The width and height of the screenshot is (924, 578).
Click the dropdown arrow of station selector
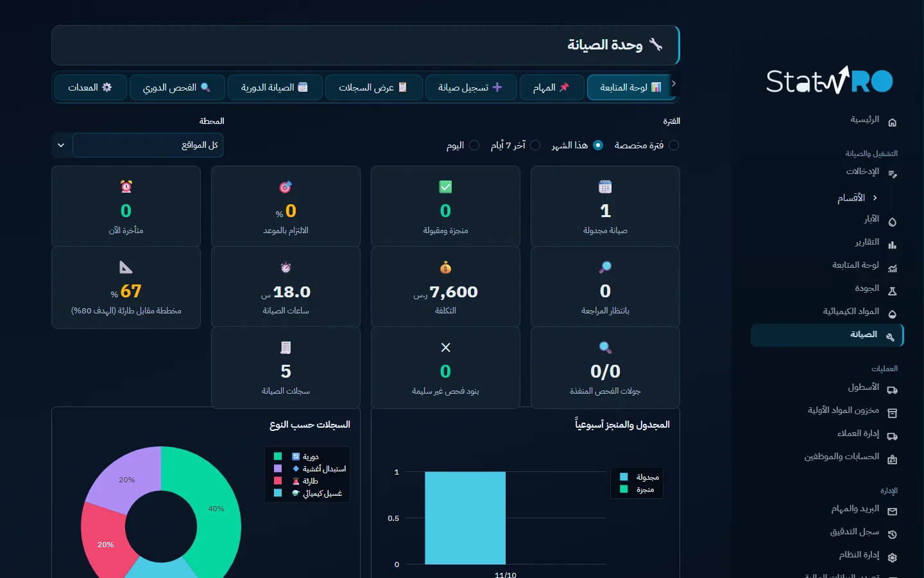61,145
